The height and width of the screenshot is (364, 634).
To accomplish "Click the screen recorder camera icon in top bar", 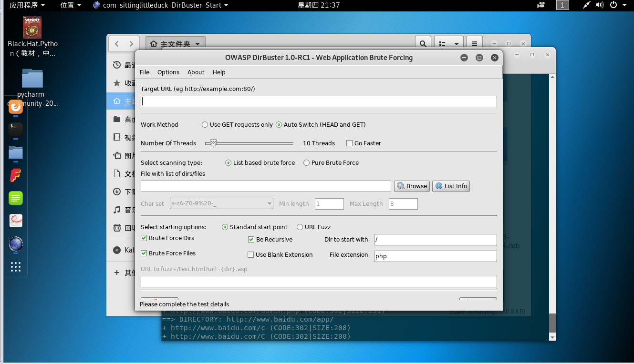I will pos(541,5).
